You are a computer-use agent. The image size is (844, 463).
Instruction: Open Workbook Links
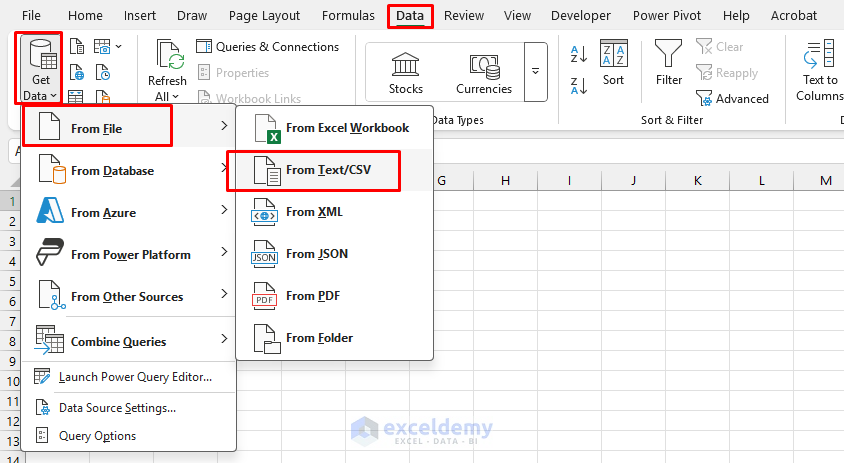250,99
